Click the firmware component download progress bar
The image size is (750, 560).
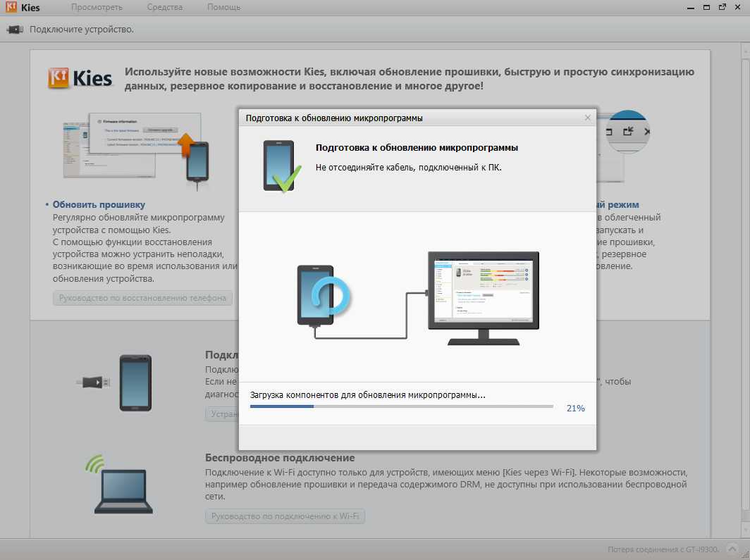coord(402,407)
